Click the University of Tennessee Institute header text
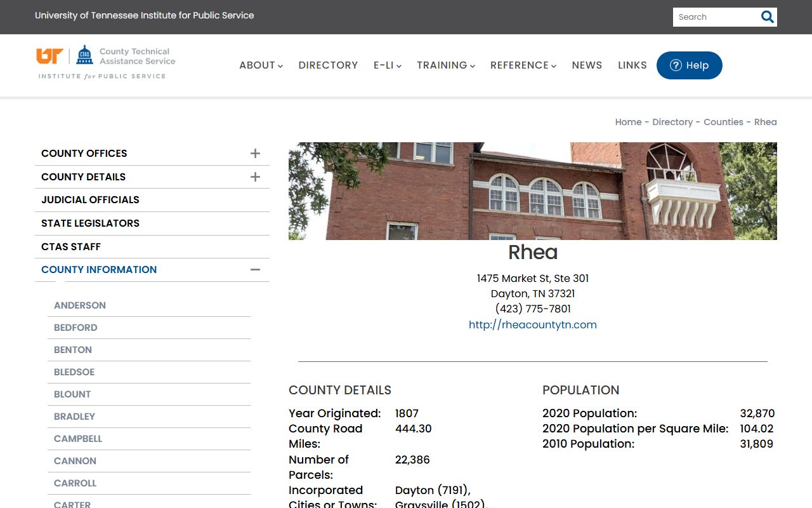Image resolution: width=812 pixels, height=508 pixels. [145, 15]
